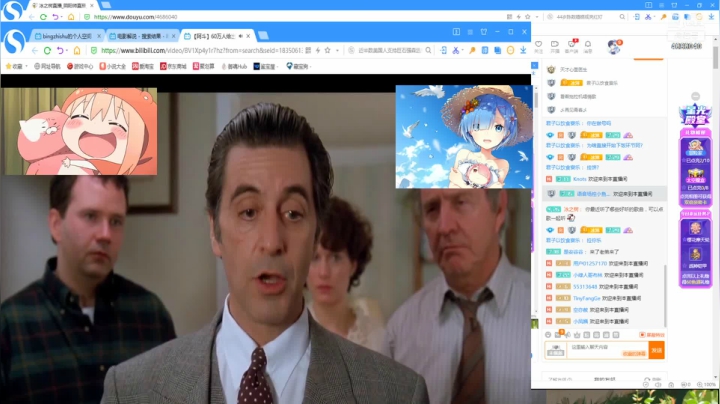Image resolution: width=720 pixels, height=404 pixels.
Task: Click the heart 关注 follow icon on douyu
Action: tap(539, 46)
